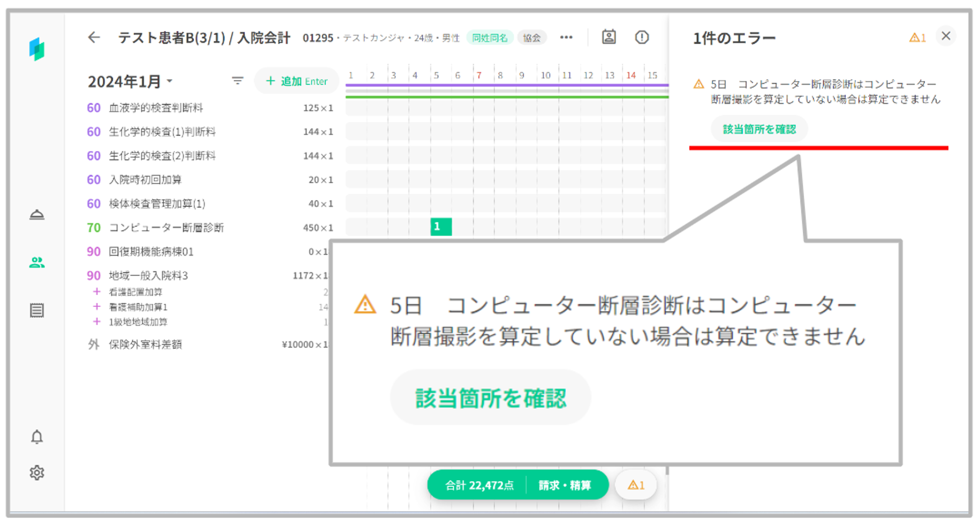Click the app logo in the sidebar
Image resolution: width=980 pixels, height=525 pixels.
pos(37,49)
